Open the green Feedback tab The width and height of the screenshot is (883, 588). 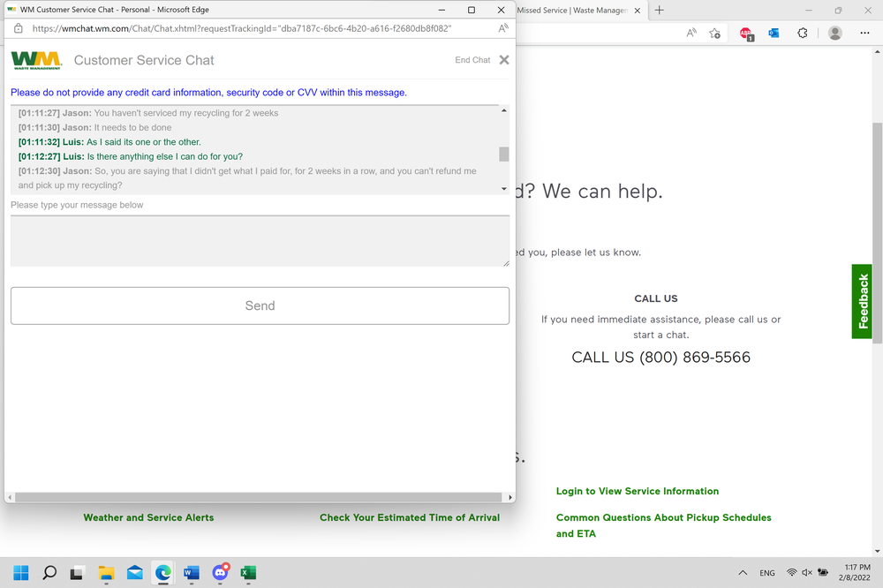pyautogui.click(x=862, y=301)
